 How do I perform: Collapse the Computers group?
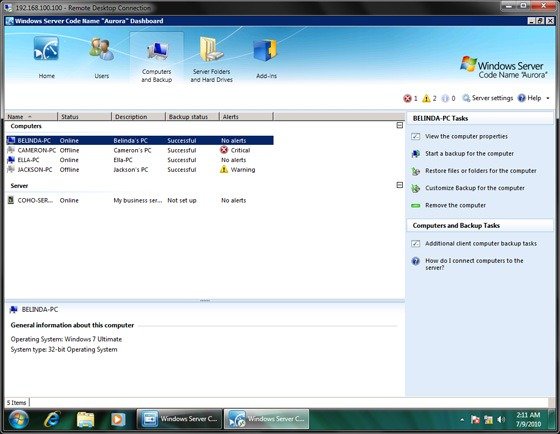(x=400, y=125)
